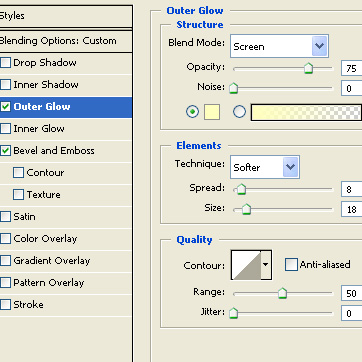Open the Satin settings row
Screen dimensions: 362x362
coord(66,217)
